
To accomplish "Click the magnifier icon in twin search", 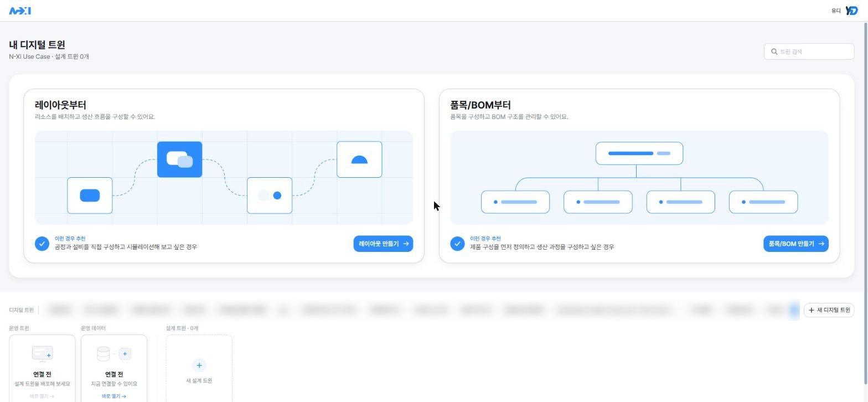I will coord(774,51).
